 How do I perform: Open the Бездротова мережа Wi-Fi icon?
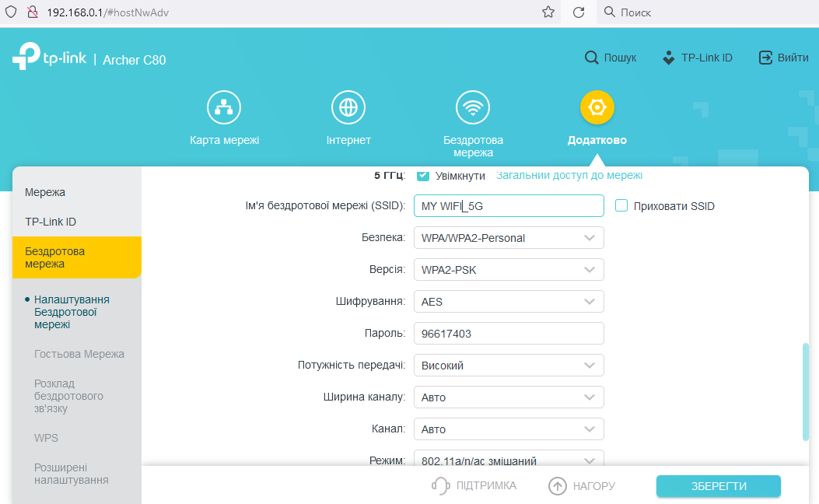[473, 107]
